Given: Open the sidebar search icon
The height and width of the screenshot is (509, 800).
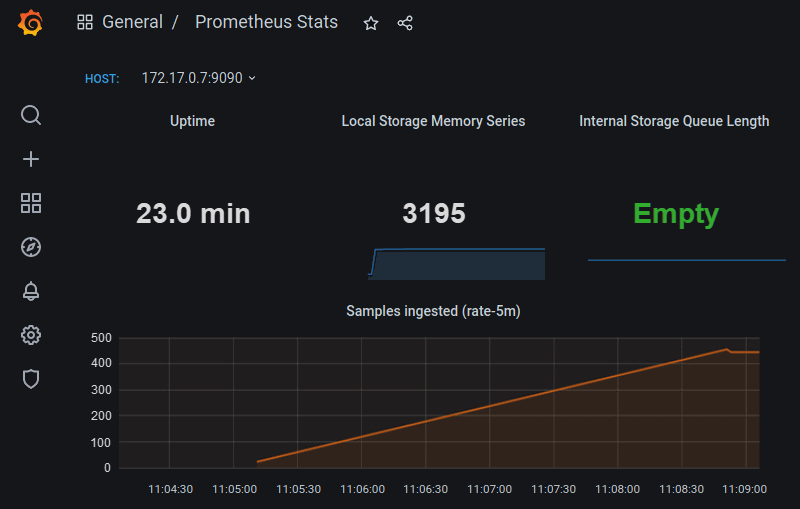Looking at the screenshot, I should coord(31,115).
